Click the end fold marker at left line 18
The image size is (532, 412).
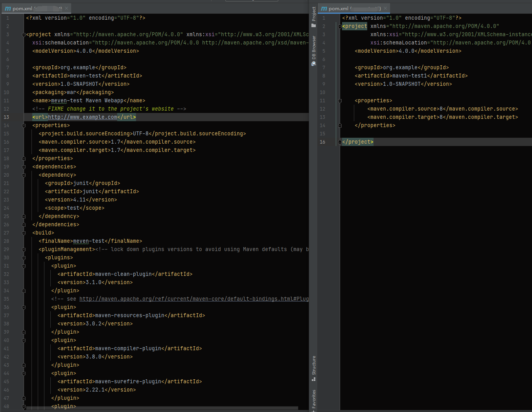click(24, 159)
